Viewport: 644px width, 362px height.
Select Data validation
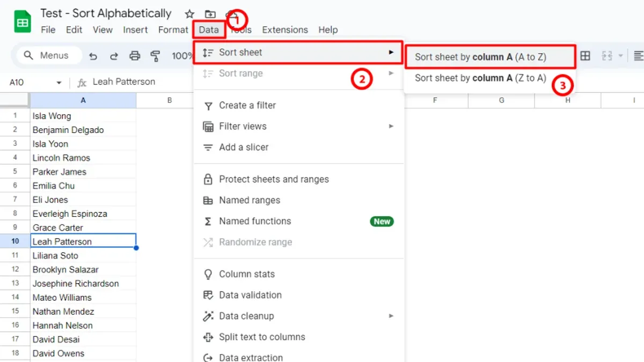coord(298,295)
